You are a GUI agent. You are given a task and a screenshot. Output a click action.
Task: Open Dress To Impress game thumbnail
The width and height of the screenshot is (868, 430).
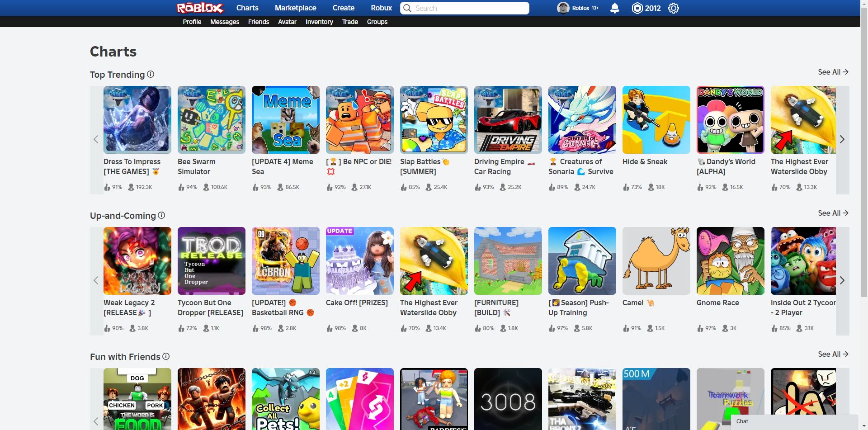coord(137,120)
